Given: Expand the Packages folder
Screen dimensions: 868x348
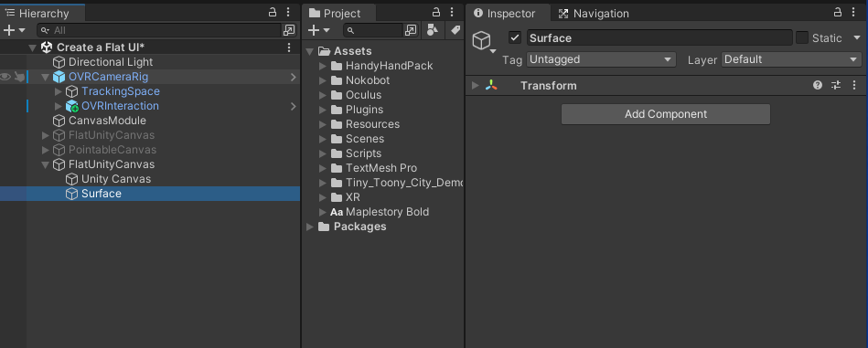Looking at the screenshot, I should (309, 227).
